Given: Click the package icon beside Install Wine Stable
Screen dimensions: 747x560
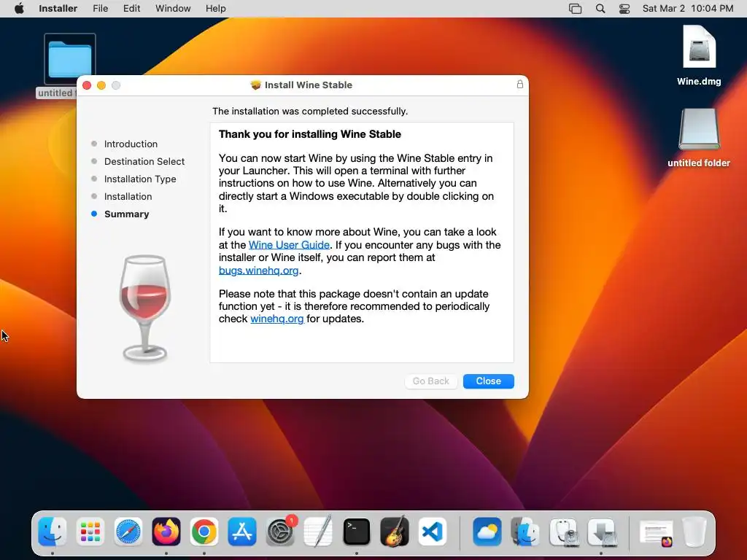Looking at the screenshot, I should click(256, 85).
